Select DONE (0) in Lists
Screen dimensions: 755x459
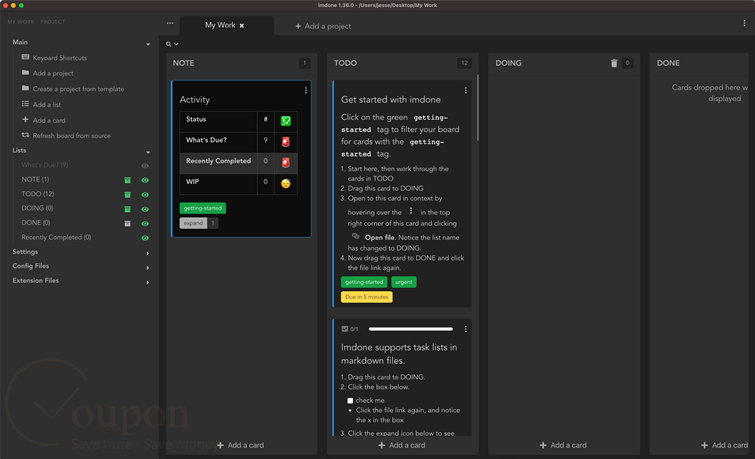coord(36,223)
